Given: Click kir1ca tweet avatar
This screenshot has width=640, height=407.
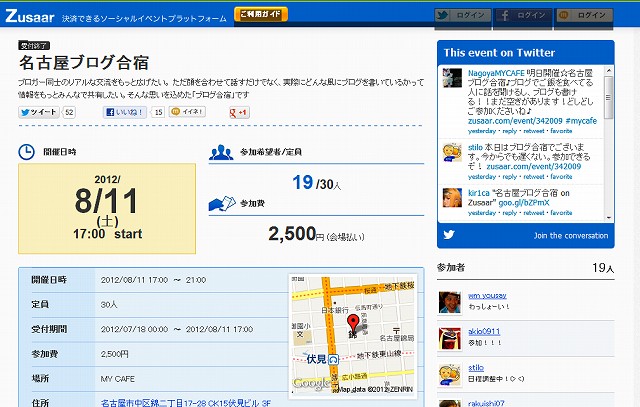Looking at the screenshot, I should coord(452,198).
